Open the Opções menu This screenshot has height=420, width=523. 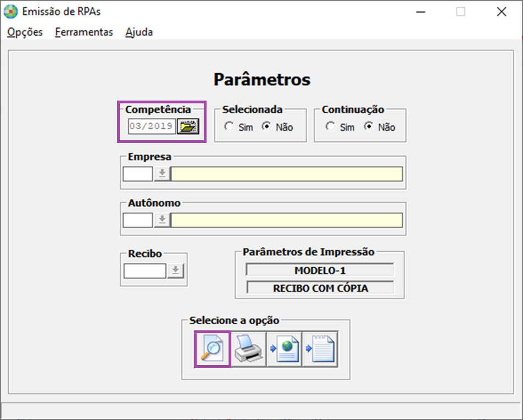tap(25, 32)
